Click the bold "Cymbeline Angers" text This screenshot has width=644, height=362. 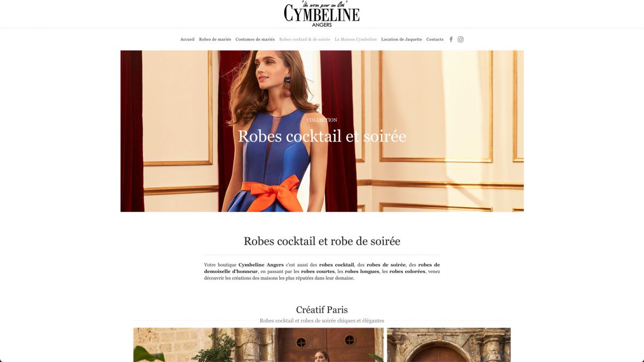pyautogui.click(x=261, y=265)
